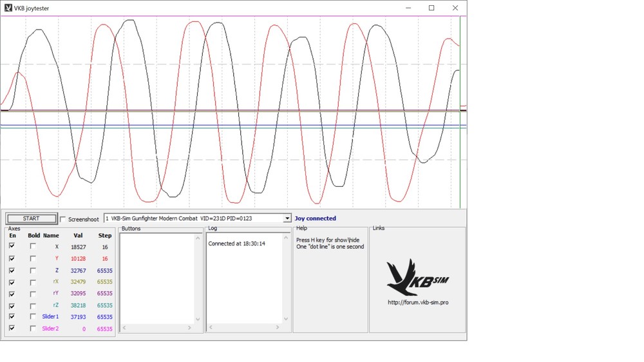The width and height of the screenshot is (644, 362).
Task: Toggle the Slider1 En checkbox
Action: (x=12, y=316)
